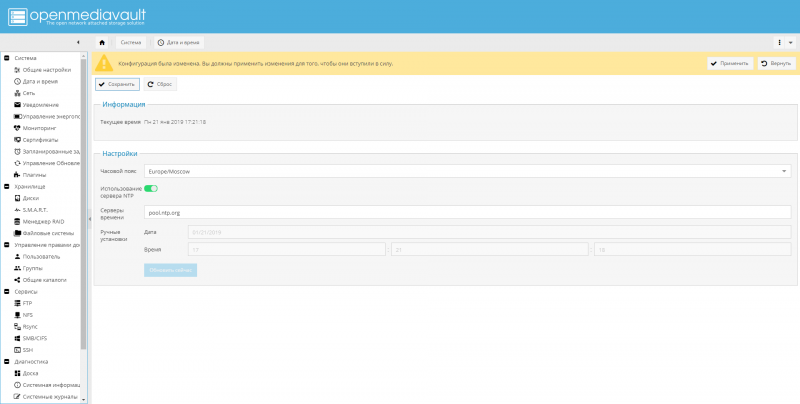Click the seconds field showing 18
Image resolution: width=800 pixels, height=404 pixels.
[692, 249]
